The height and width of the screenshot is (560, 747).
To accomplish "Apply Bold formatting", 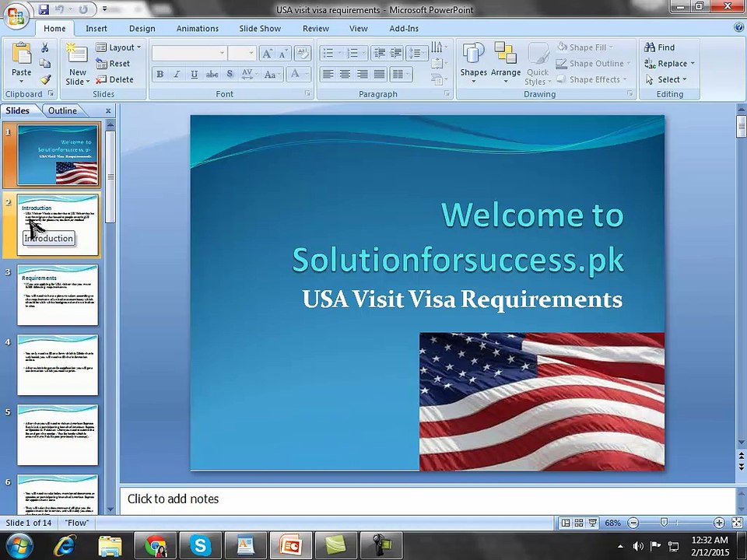I will pyautogui.click(x=160, y=74).
